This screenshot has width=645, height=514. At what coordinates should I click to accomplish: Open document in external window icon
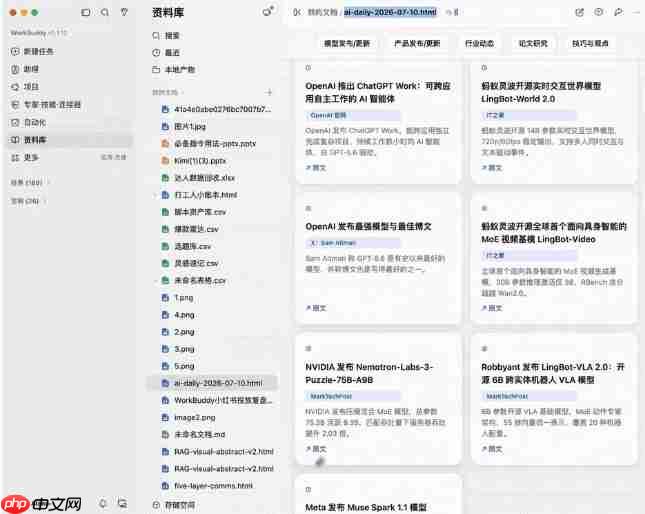point(579,12)
